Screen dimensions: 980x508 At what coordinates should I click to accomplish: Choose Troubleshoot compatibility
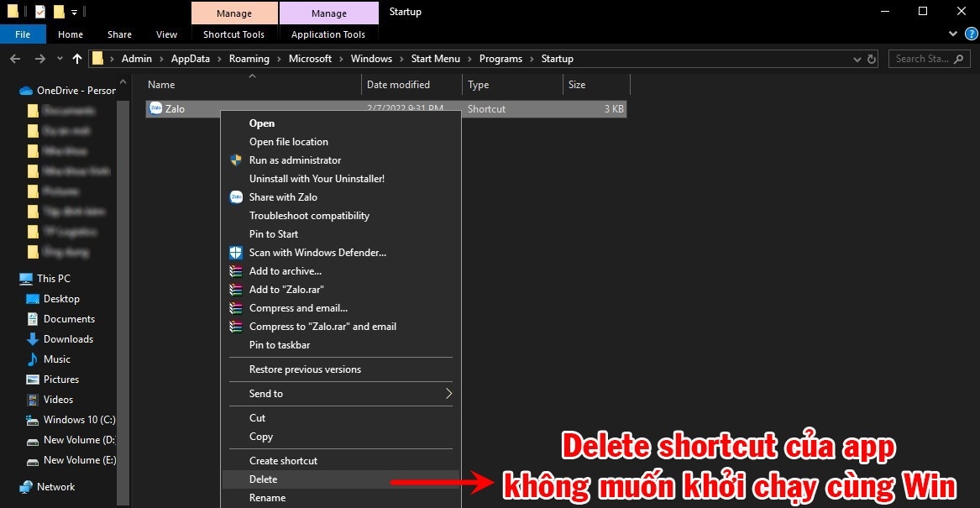point(341,216)
